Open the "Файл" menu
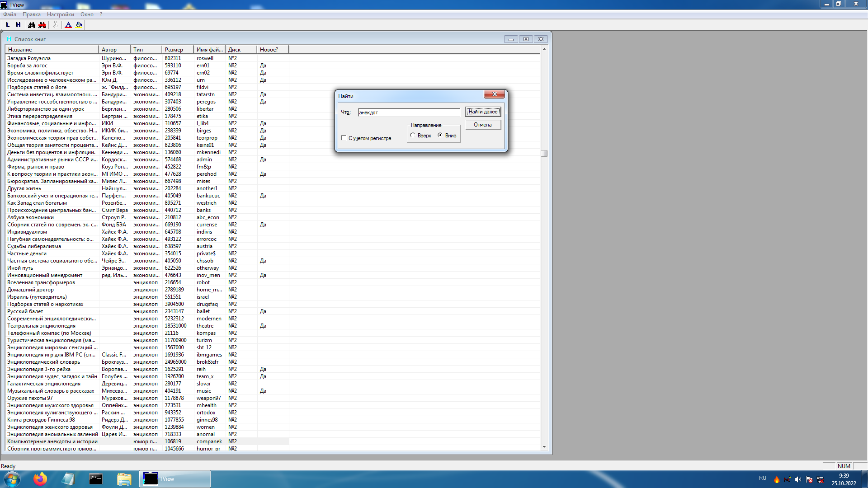Screen dimensions: 868x488 pos(9,14)
